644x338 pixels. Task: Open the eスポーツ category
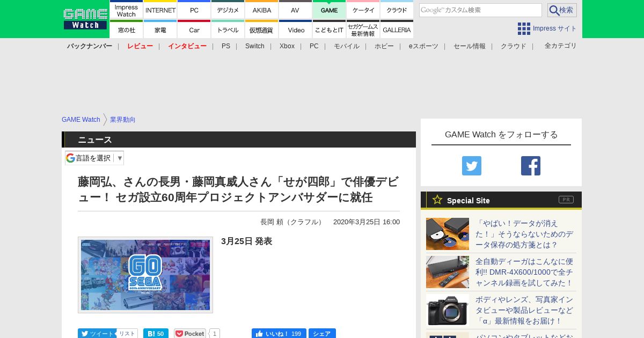(x=423, y=46)
